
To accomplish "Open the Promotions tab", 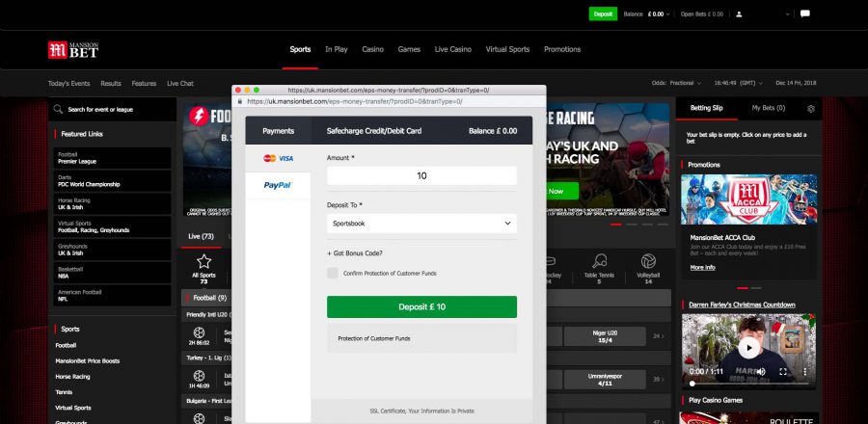I will tap(562, 49).
